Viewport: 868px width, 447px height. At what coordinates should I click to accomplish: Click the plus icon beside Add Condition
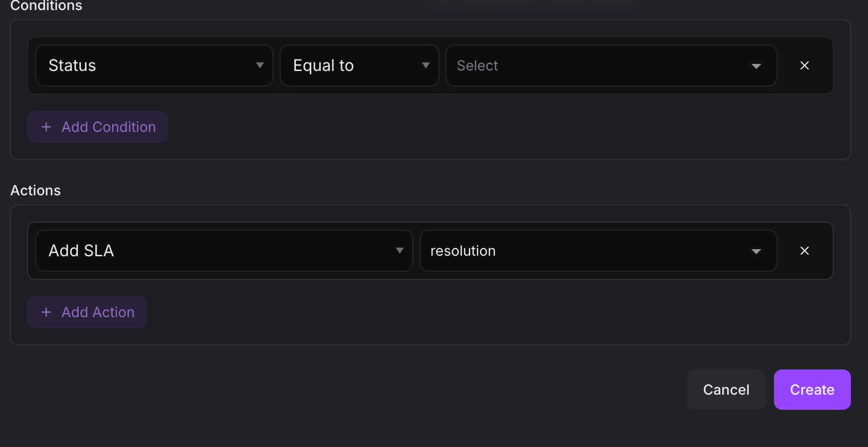[46, 127]
